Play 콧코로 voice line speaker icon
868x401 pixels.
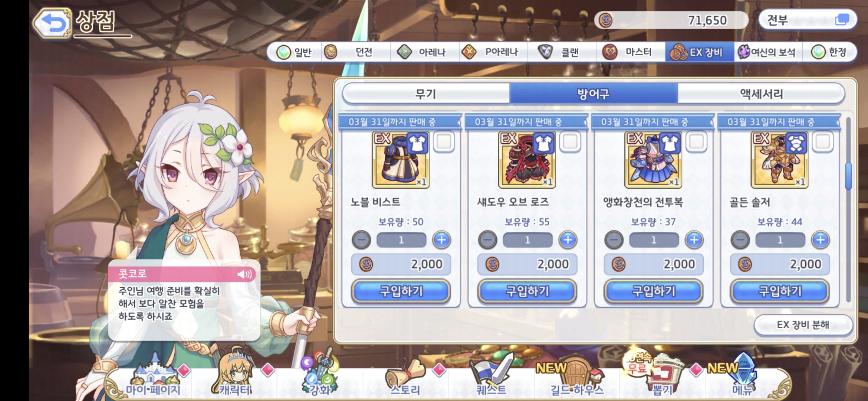point(245,274)
